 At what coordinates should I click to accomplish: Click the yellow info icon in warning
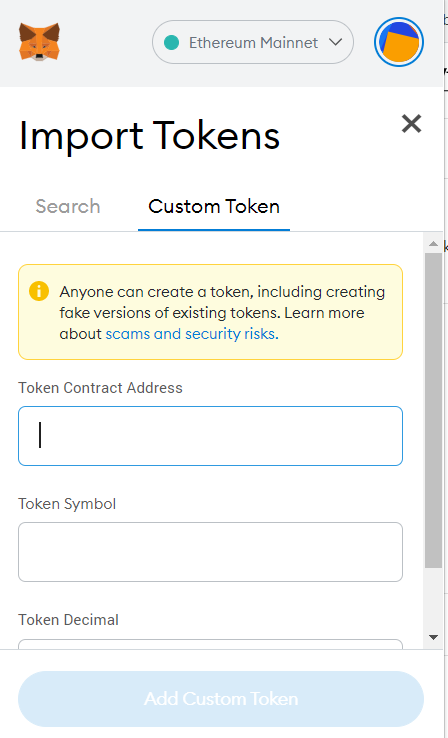click(39, 291)
